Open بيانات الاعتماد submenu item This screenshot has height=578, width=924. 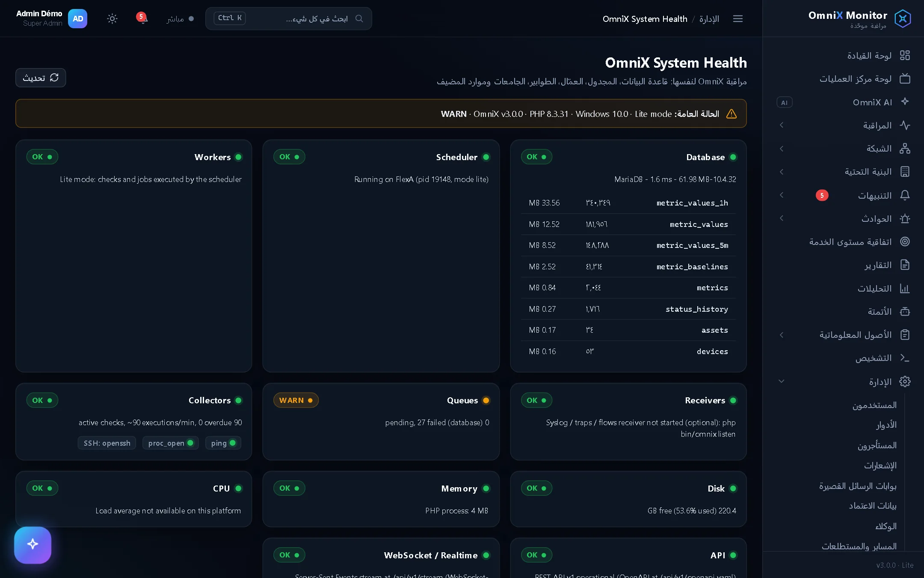point(873,506)
